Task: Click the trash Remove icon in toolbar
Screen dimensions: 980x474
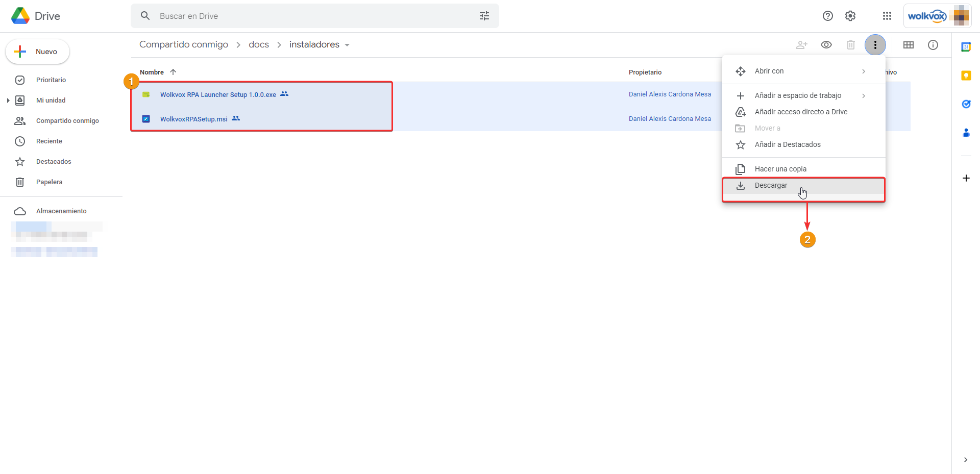Action: click(x=851, y=45)
